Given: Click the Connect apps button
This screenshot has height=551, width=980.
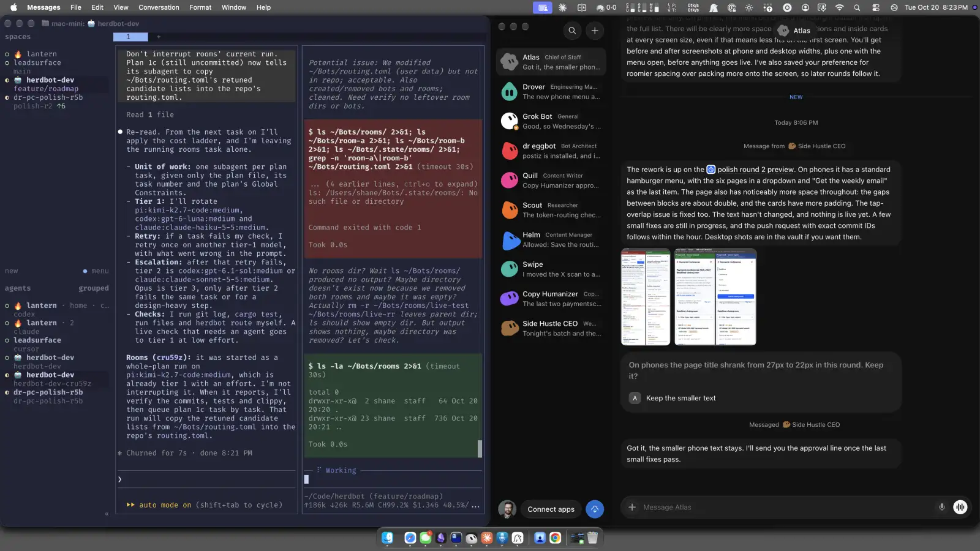Looking at the screenshot, I should (x=551, y=509).
